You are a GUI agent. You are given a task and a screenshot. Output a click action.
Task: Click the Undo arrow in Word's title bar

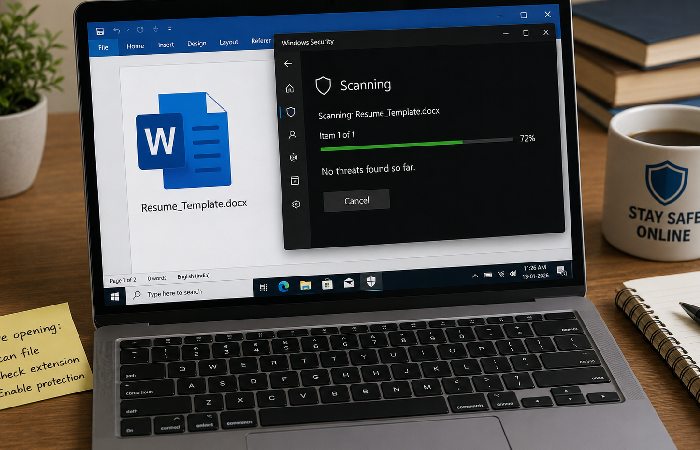(117, 30)
